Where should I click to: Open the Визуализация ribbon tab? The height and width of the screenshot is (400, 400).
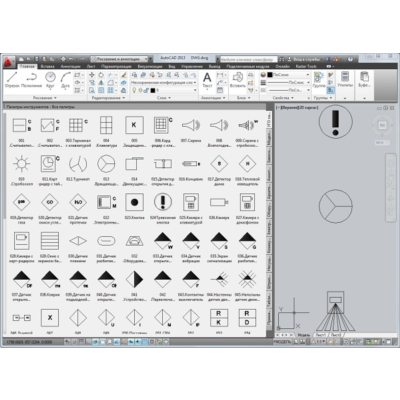(150, 67)
